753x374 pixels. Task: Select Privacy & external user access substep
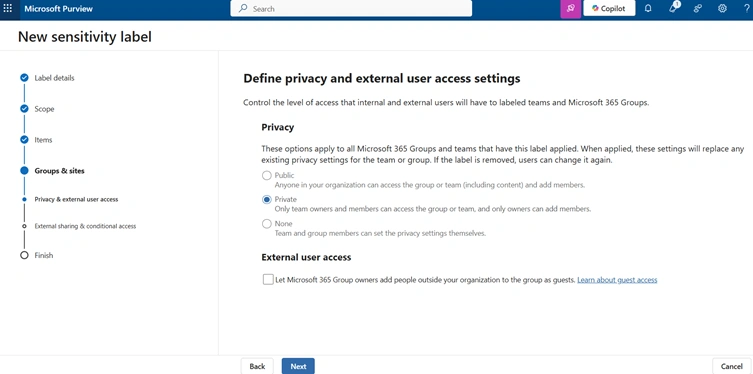point(76,199)
